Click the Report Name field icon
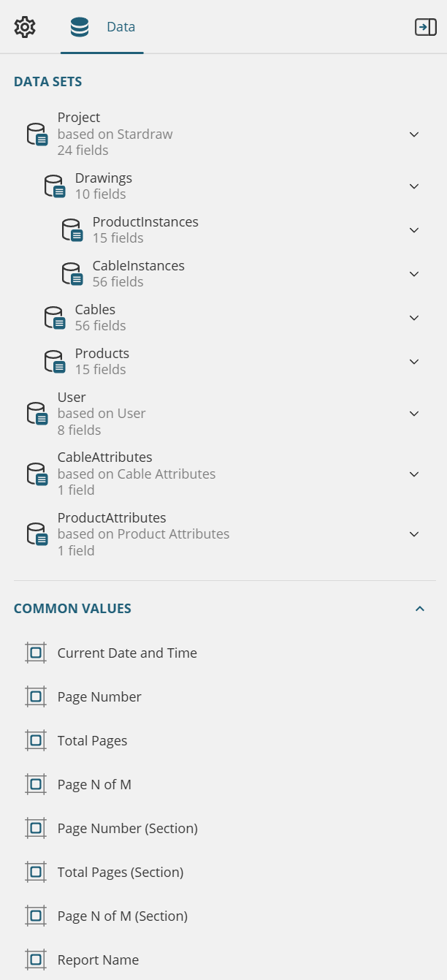 point(36,960)
